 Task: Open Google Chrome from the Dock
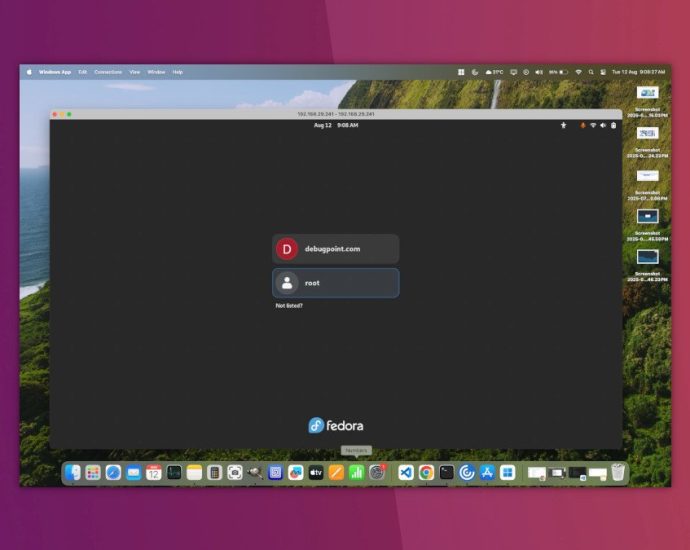pos(426,472)
